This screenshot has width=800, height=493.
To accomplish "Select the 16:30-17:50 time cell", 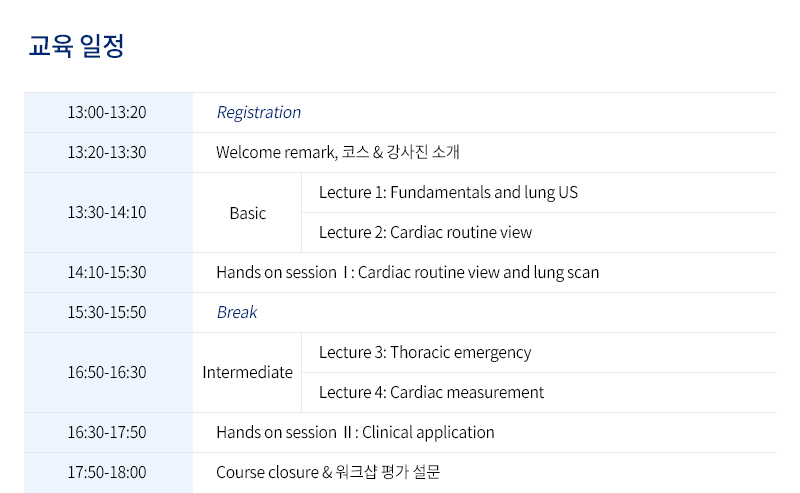I will click(107, 433).
